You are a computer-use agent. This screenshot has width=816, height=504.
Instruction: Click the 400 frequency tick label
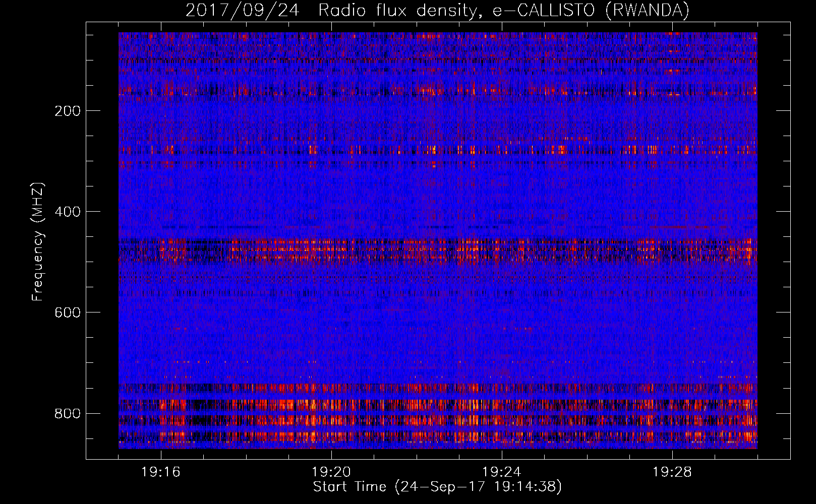click(68, 212)
